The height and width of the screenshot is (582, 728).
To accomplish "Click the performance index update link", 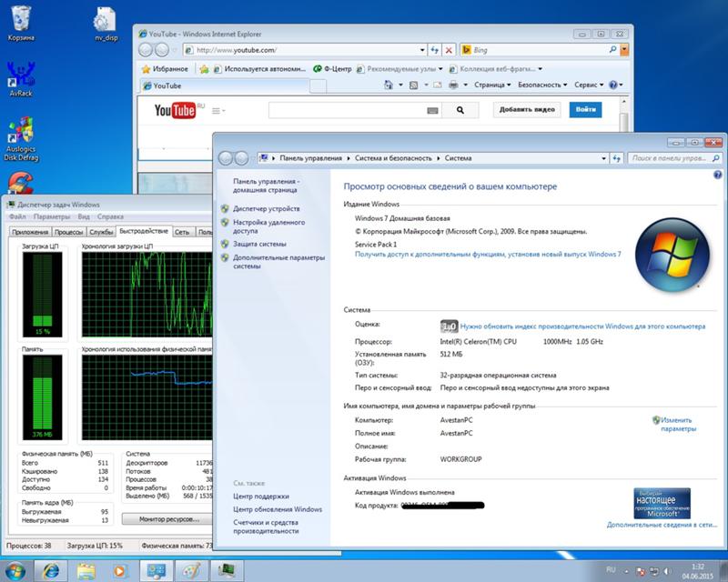I will pyautogui.click(x=582, y=326).
